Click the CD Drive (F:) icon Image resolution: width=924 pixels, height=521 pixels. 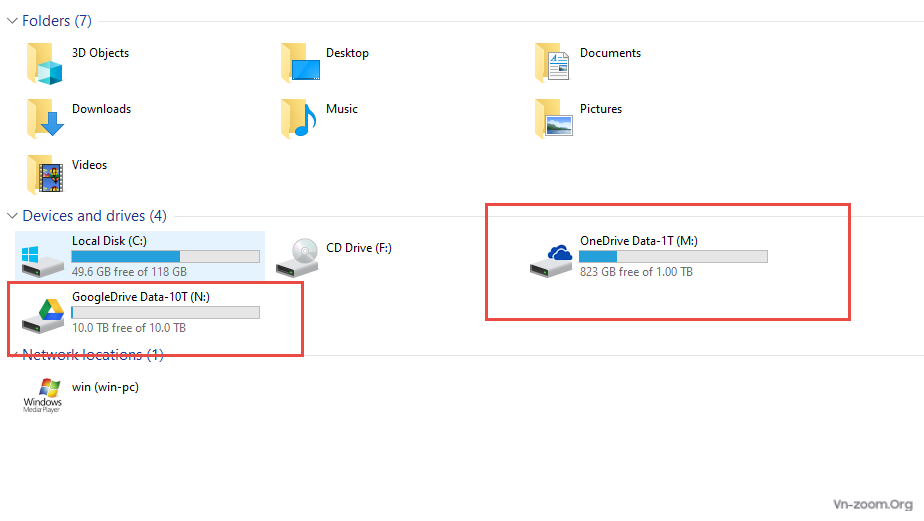click(x=298, y=257)
